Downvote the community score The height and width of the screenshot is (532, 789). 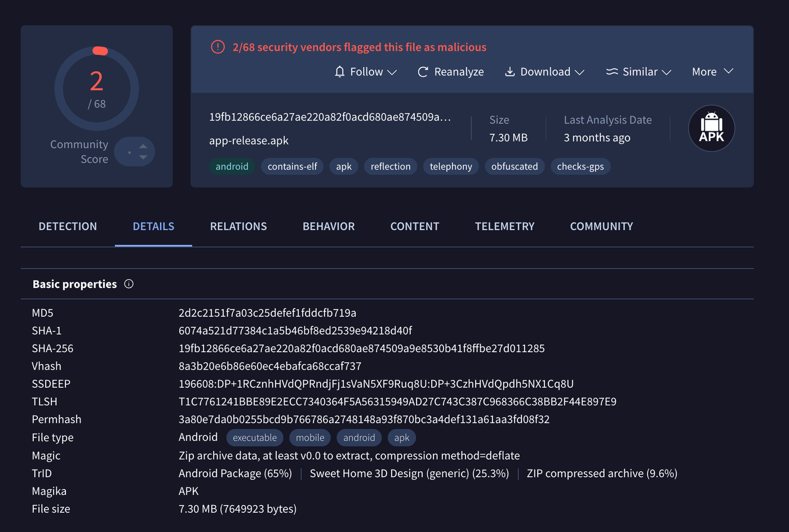(x=143, y=157)
